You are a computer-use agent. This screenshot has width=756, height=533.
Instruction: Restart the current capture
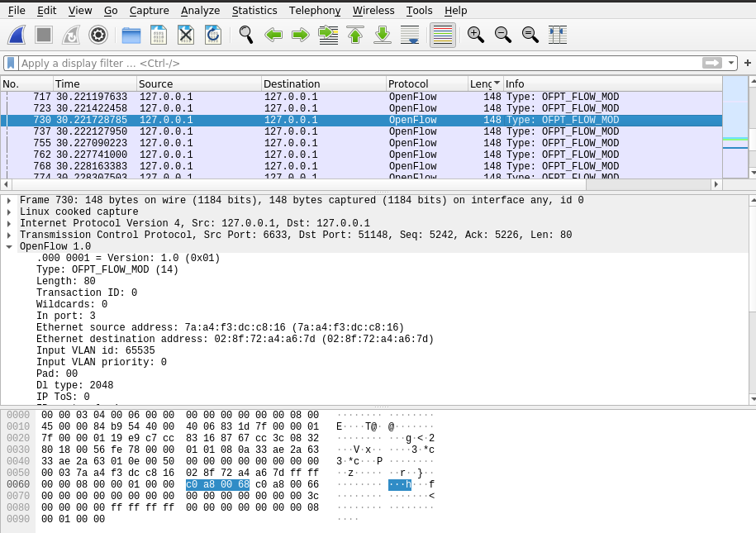click(x=71, y=35)
